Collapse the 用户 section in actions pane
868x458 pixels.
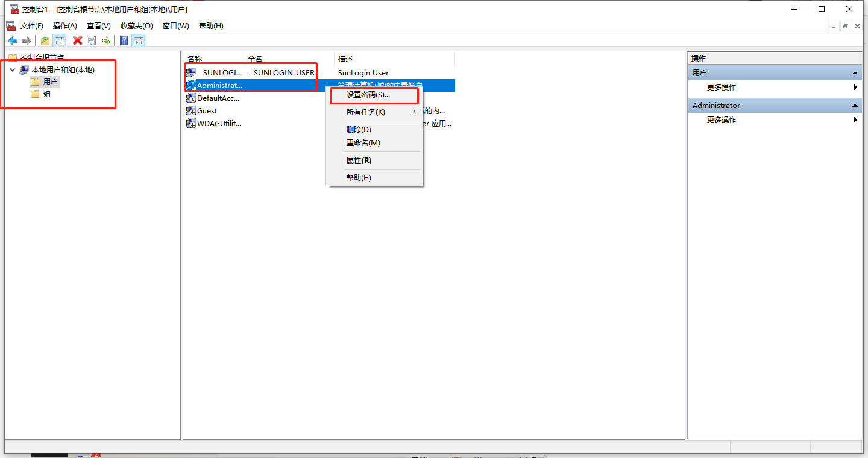click(855, 72)
